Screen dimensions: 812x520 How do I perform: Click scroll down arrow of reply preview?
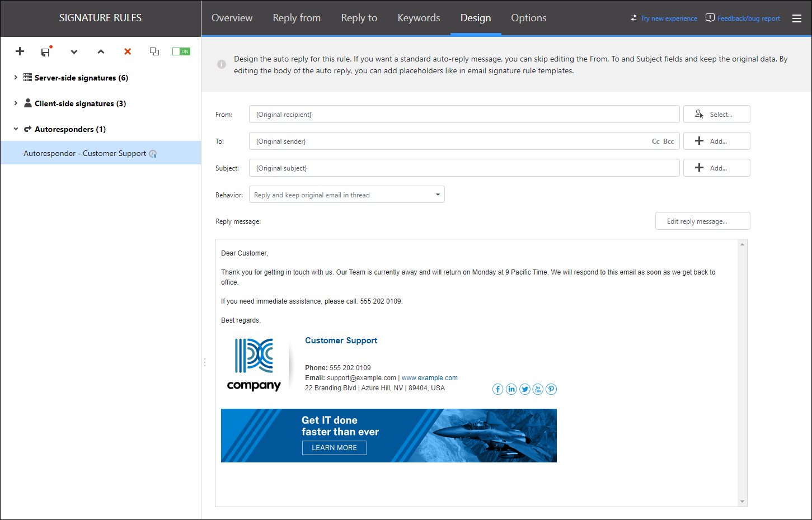(742, 502)
